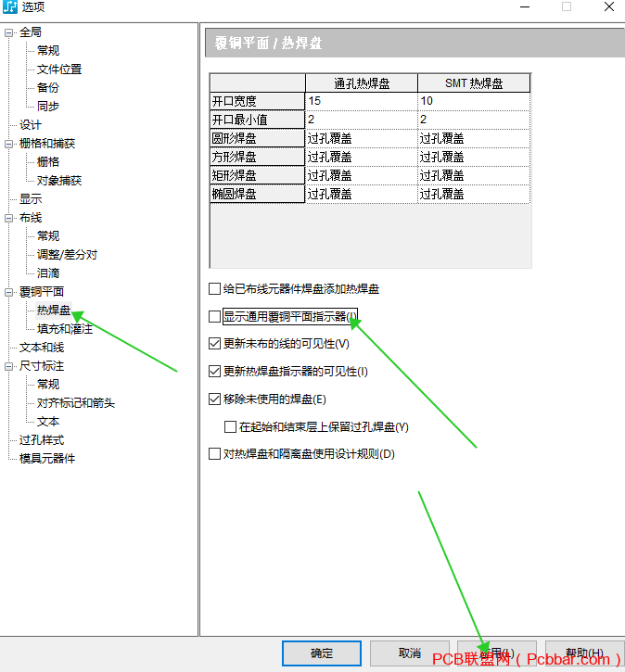Uncheck 移除未使用的焊盘(E)

click(x=214, y=399)
